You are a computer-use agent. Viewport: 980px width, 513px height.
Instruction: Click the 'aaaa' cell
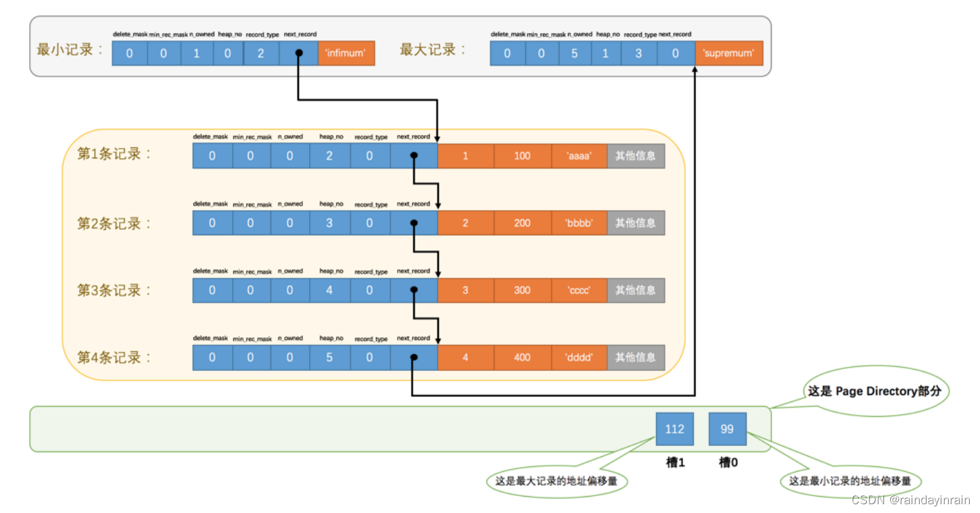click(579, 155)
